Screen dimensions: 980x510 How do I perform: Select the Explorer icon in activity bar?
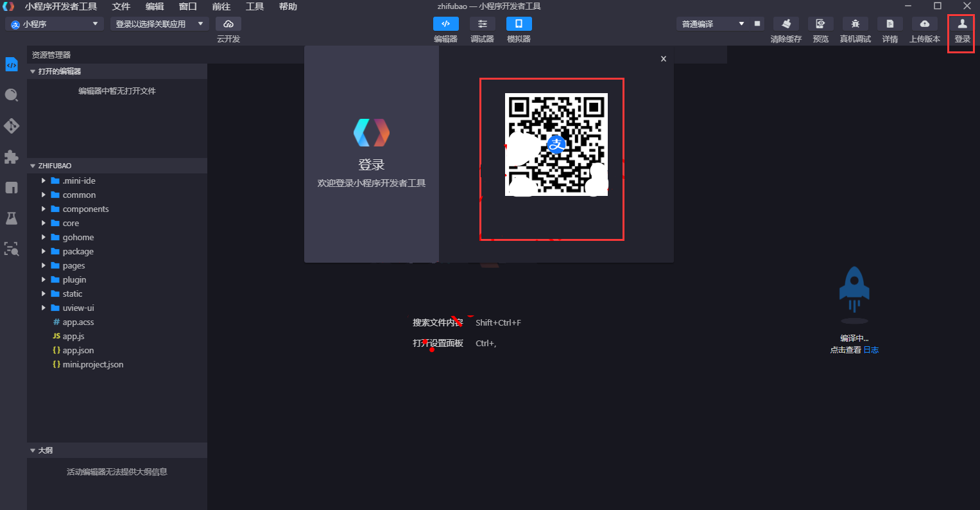click(12, 64)
